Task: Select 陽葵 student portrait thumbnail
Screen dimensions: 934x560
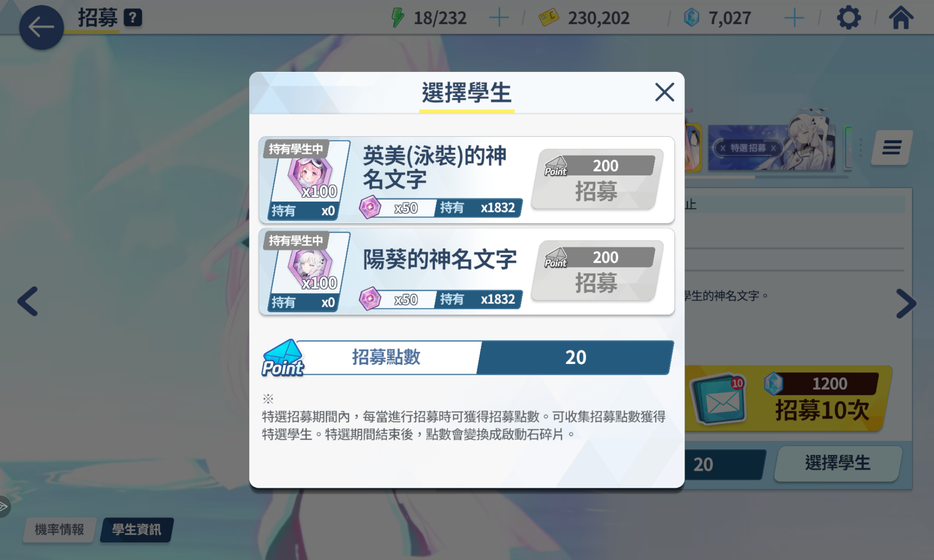Action: [x=308, y=271]
